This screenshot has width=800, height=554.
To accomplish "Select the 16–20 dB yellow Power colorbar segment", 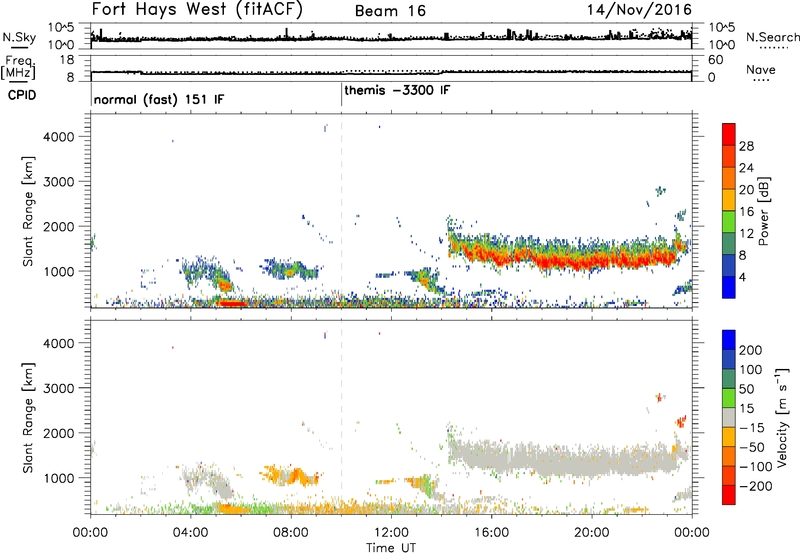I will point(729,199).
